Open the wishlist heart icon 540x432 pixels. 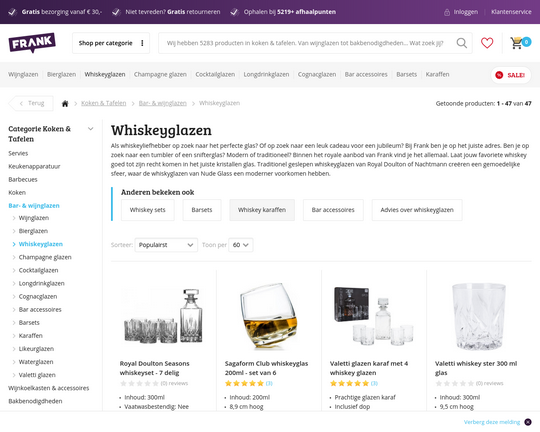487,43
